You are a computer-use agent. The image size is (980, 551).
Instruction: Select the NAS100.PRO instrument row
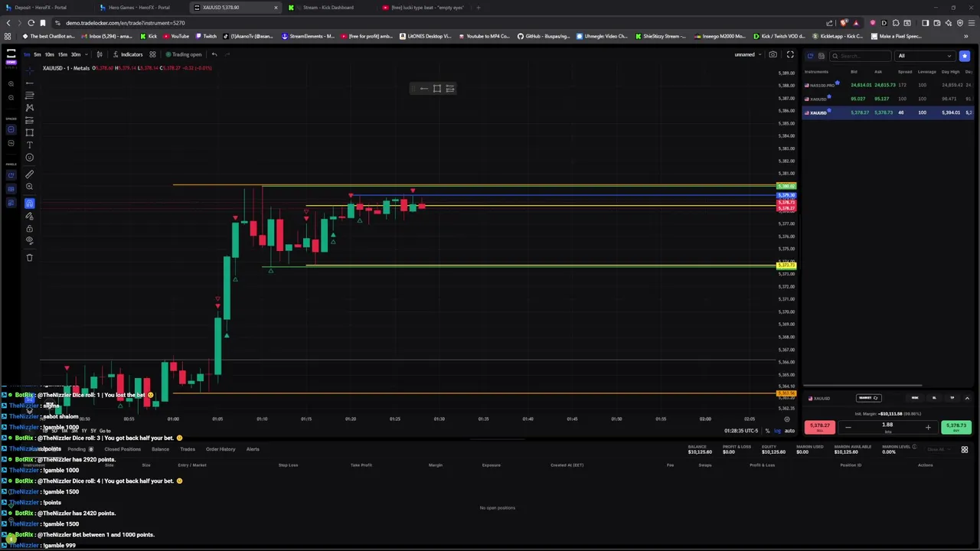pos(888,85)
